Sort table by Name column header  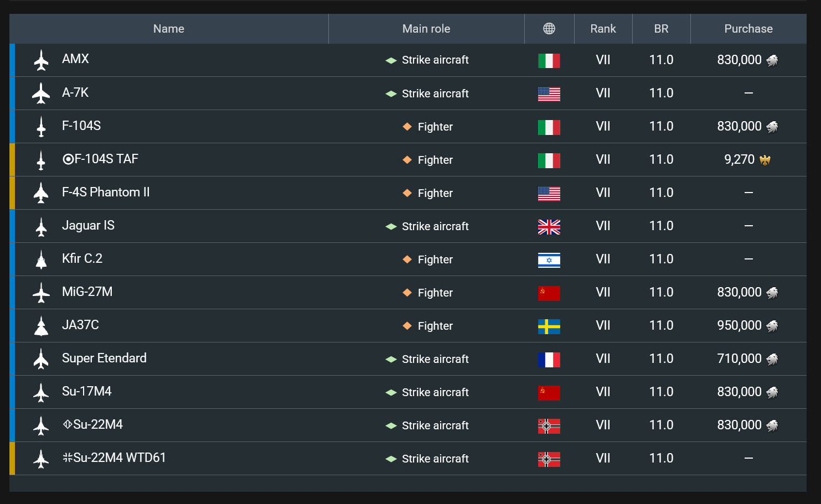coord(169,29)
